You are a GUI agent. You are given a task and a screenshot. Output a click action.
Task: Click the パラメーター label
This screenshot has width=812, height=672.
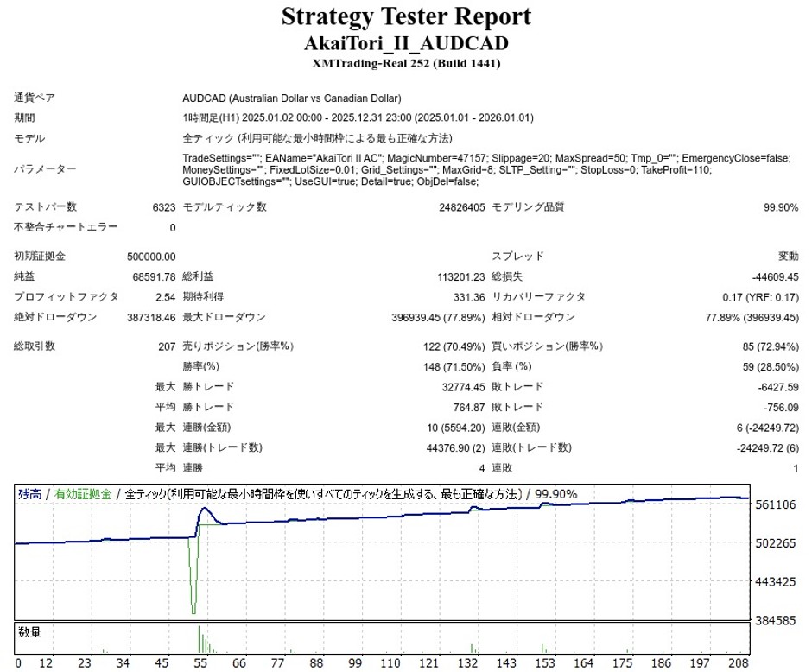[45, 169]
